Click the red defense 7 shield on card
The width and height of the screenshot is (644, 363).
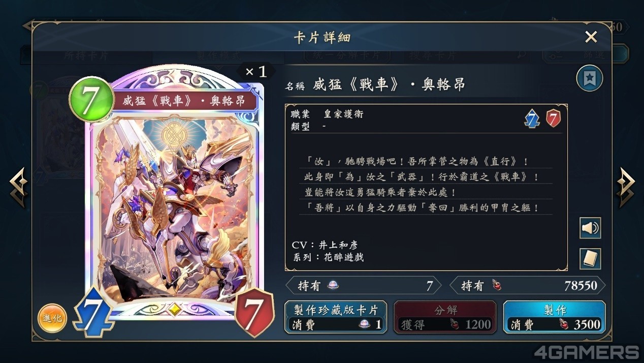tap(254, 312)
